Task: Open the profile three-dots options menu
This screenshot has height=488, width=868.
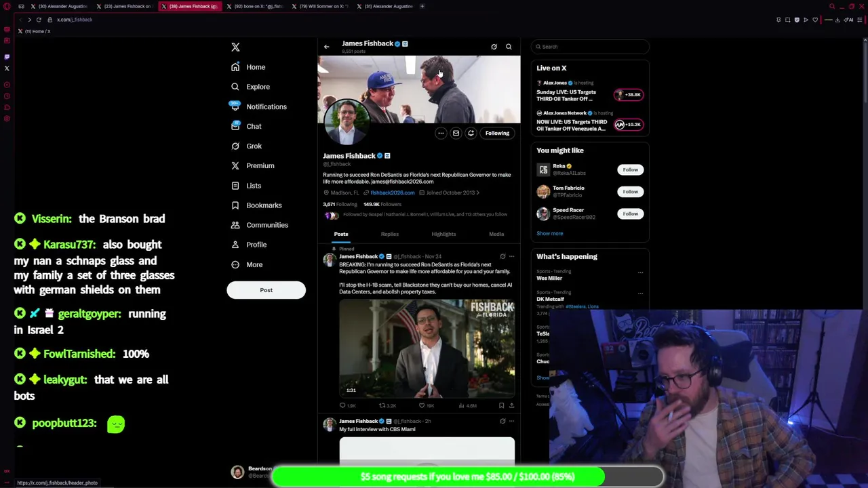Action: (441, 133)
